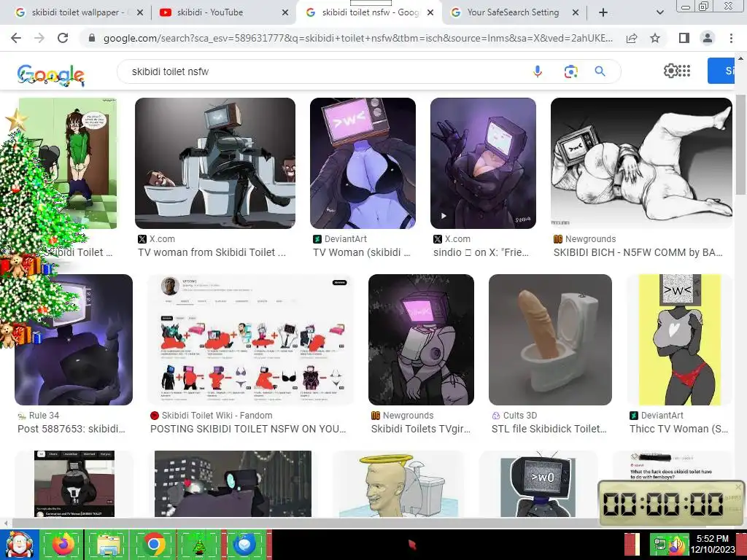Click the browser address bar URL
The image size is (747, 560).
click(x=357, y=38)
